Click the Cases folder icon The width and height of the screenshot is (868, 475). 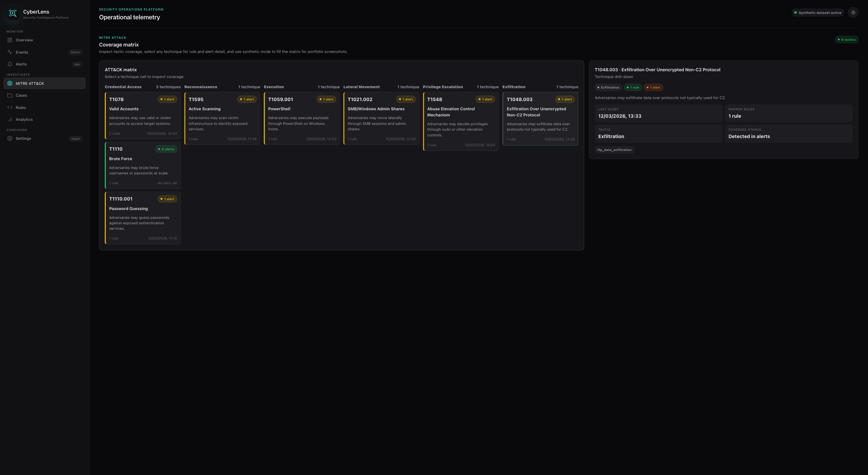(x=10, y=95)
